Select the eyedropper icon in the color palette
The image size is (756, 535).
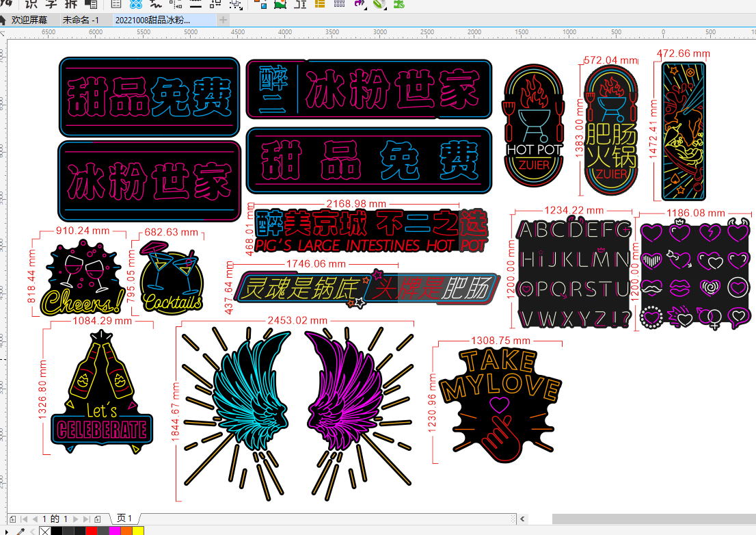coord(21,531)
